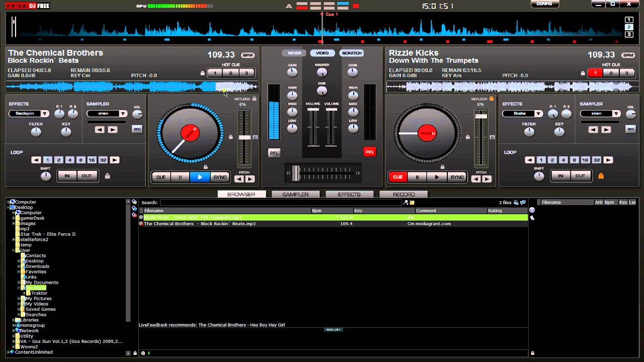The image size is (644, 362).
Task: Click right deck BPM tap button
Action: [x=628, y=55]
